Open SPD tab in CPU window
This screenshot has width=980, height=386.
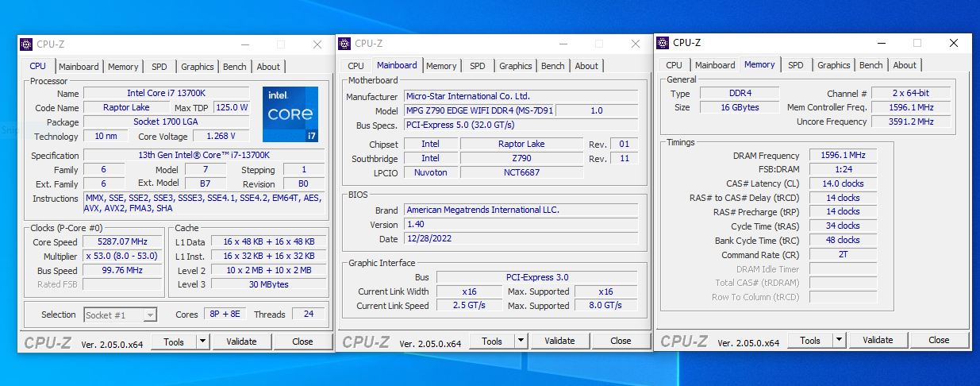click(159, 67)
